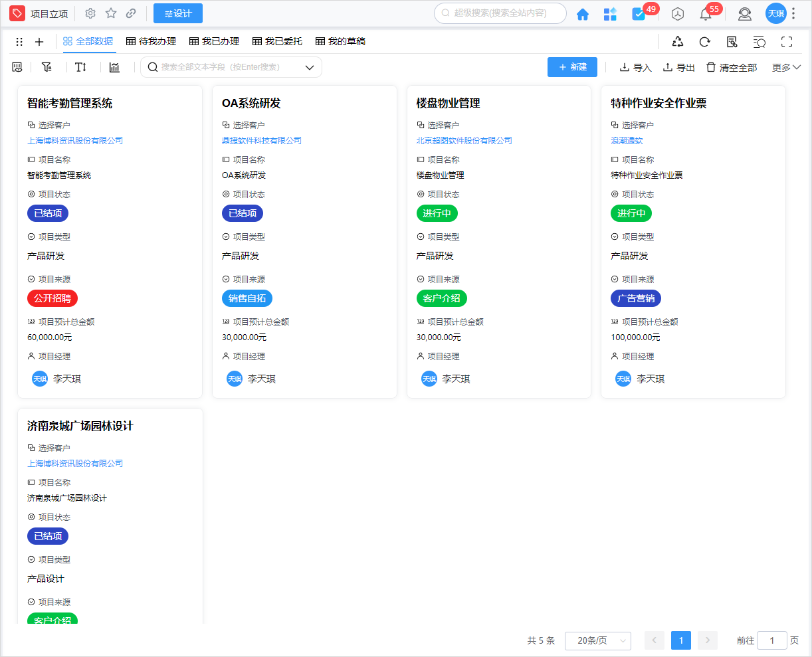The height and width of the screenshot is (657, 812).
Task: Click the 新建 button
Action: pyautogui.click(x=572, y=66)
